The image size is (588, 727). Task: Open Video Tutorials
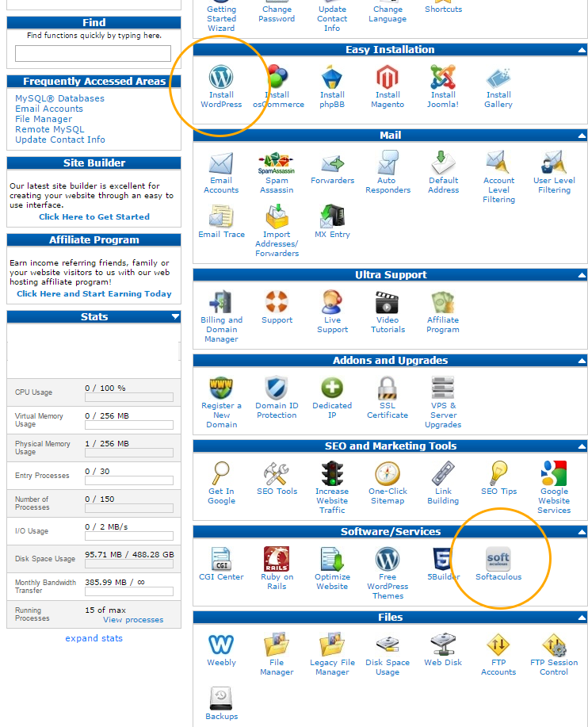point(388,302)
